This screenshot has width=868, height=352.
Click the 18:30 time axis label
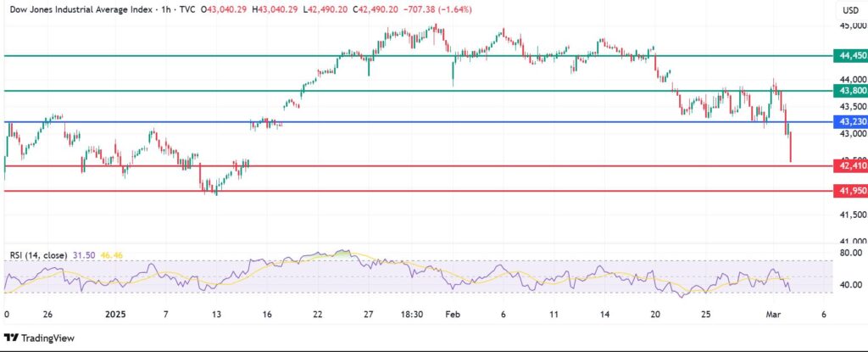[x=412, y=314]
